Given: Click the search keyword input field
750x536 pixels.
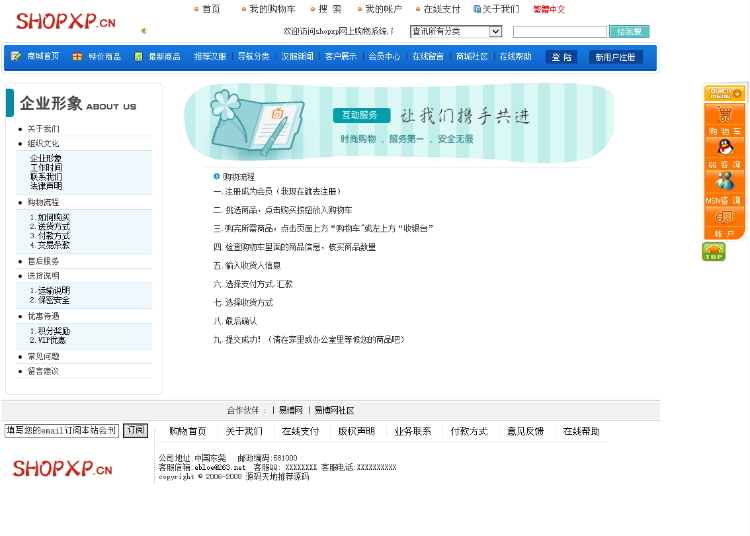Looking at the screenshot, I should [x=560, y=32].
